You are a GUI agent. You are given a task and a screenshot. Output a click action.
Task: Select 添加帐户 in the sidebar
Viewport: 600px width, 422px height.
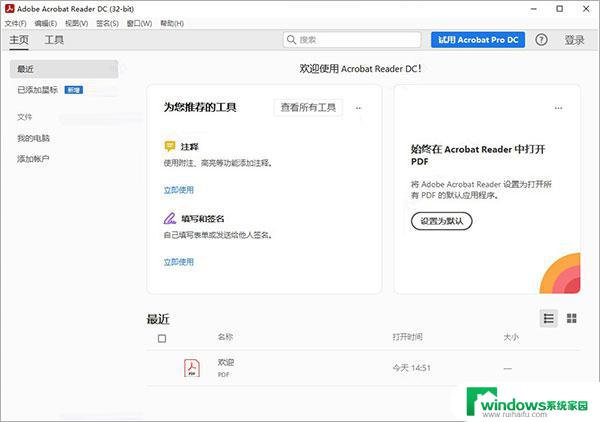[x=33, y=159]
